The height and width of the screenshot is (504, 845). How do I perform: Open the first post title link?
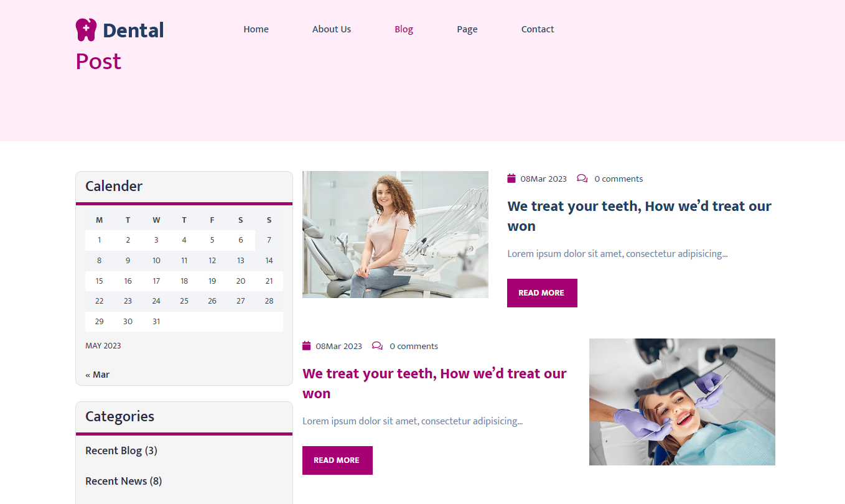coord(639,216)
